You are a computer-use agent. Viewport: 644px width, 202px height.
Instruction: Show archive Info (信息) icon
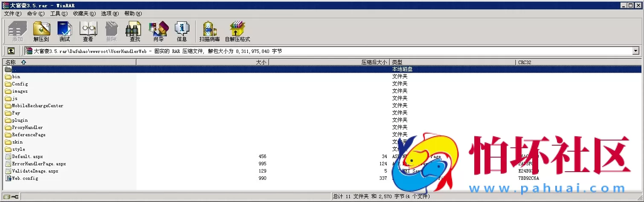point(182,31)
